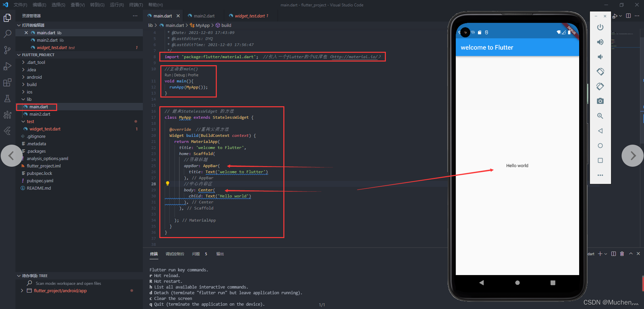Image resolution: width=644 pixels, height=309 pixels.
Task: Open the 文件(F) menu
Action: 20,5
